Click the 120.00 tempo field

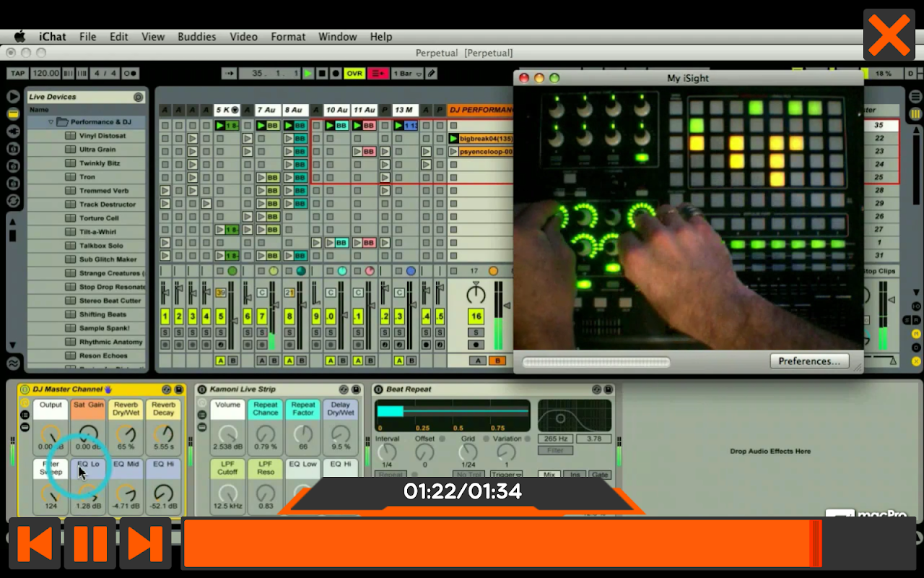click(x=45, y=74)
